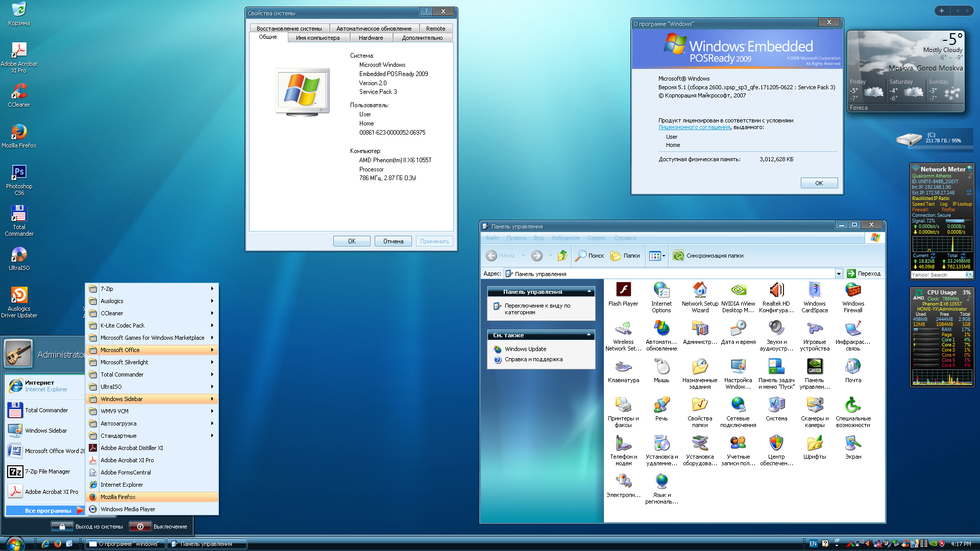This screenshot has height=551, width=980.
Task: Expand Windows Sidebar submenu
Action: 152,399
